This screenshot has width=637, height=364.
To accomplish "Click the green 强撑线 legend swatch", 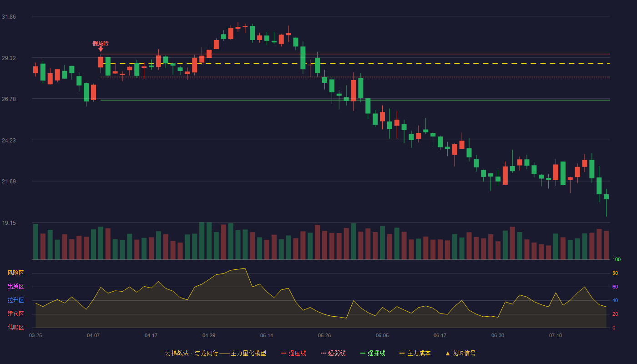I will click(363, 353).
